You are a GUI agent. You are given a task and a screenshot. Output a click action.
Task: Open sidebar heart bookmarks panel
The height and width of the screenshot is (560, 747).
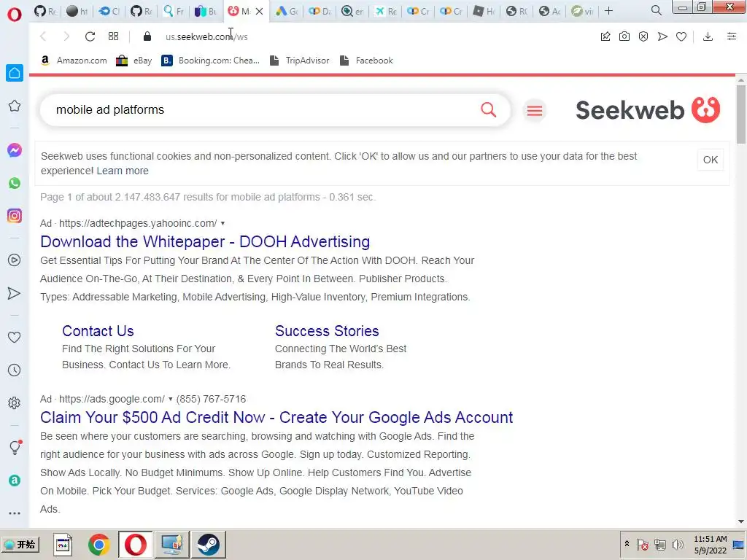click(x=15, y=337)
